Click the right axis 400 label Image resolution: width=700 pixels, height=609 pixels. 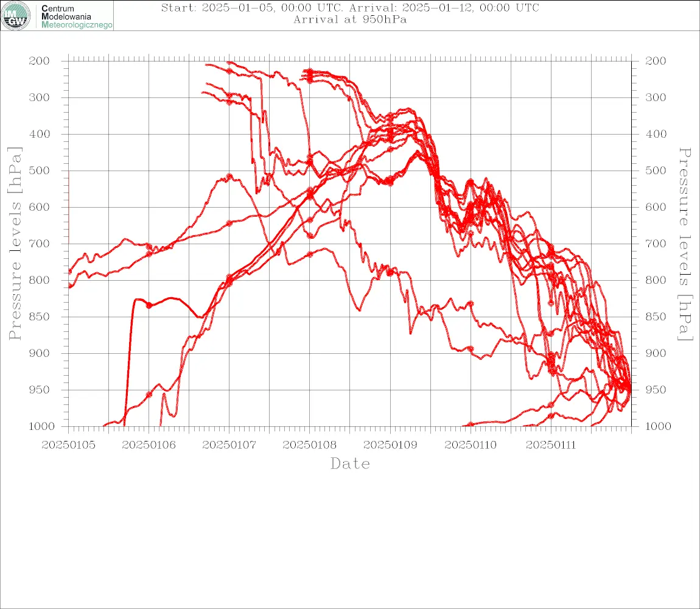(x=656, y=134)
